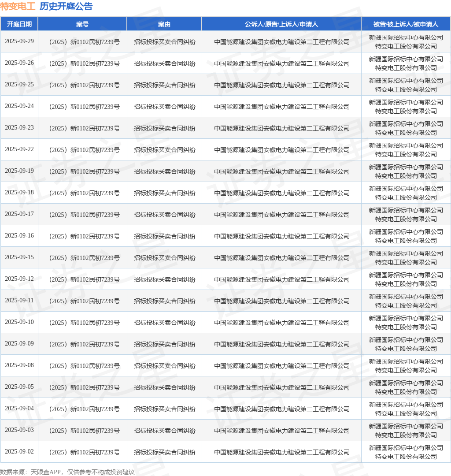The height and width of the screenshot is (476, 451).
Task: Click the date cell 2025-09-17
Action: [x=19, y=214]
